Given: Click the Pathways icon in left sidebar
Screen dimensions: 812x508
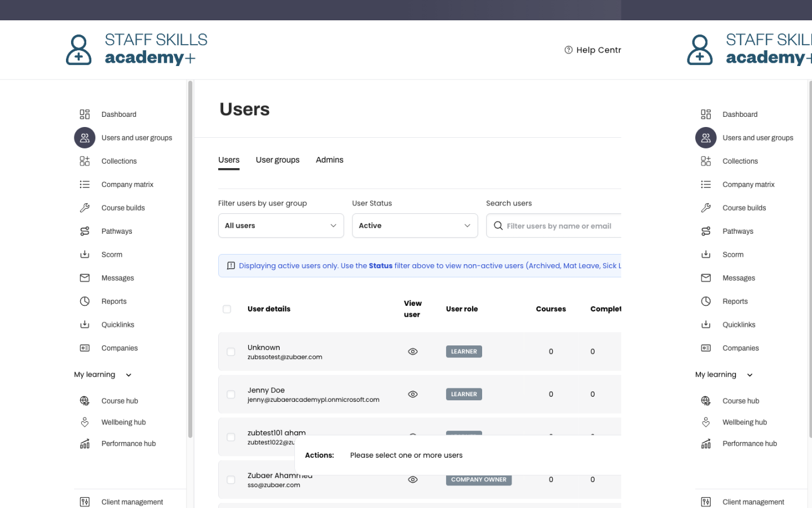Looking at the screenshot, I should pyautogui.click(x=85, y=231).
